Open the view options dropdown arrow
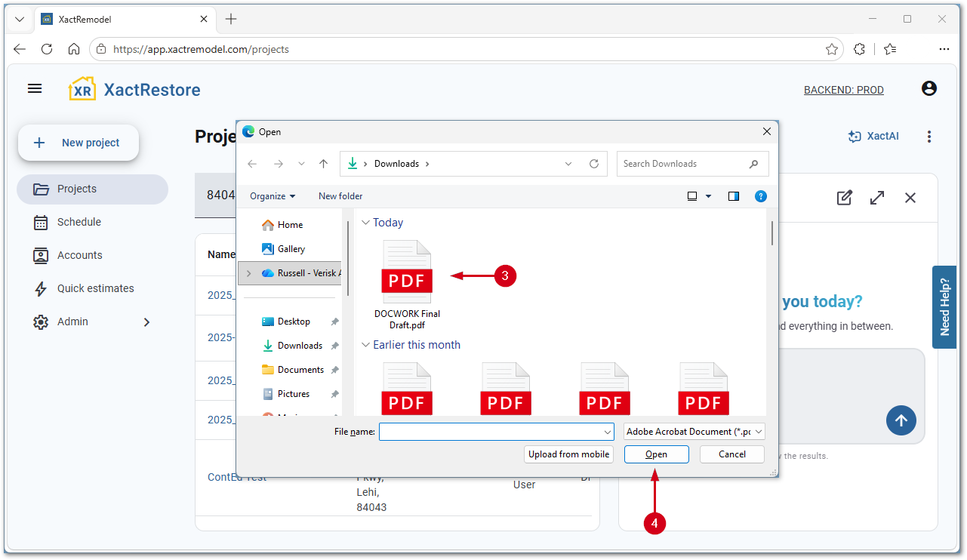The height and width of the screenshot is (560, 967). coord(708,196)
